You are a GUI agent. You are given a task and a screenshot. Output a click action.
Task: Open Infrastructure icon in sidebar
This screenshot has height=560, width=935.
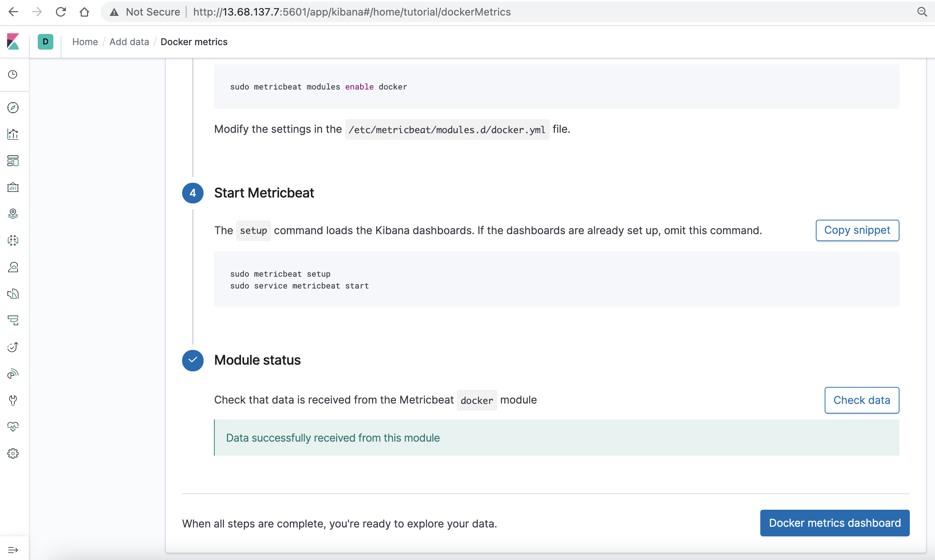click(x=13, y=267)
